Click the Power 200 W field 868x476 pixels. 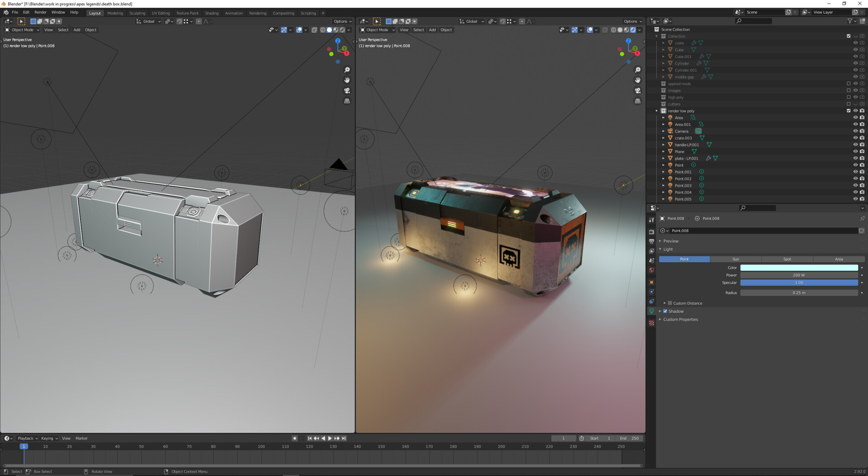[x=799, y=275]
